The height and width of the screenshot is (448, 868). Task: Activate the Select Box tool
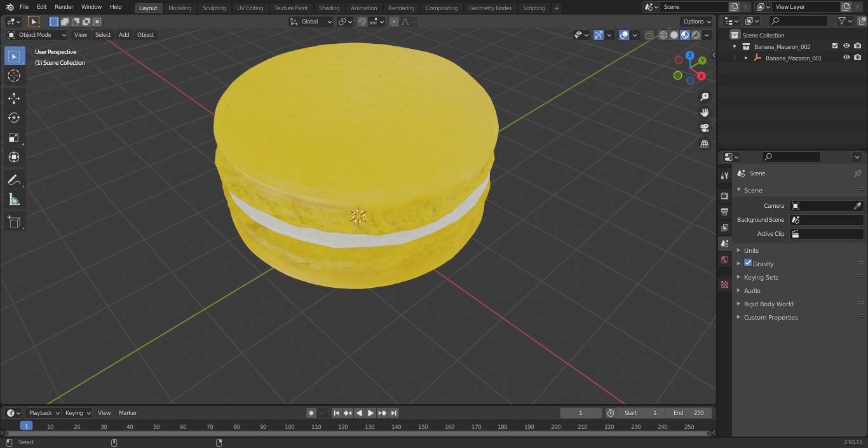click(x=14, y=56)
